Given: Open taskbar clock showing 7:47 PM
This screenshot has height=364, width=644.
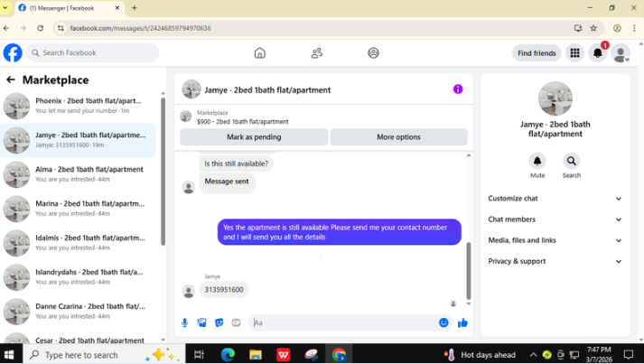Looking at the screenshot, I should coord(599,355).
